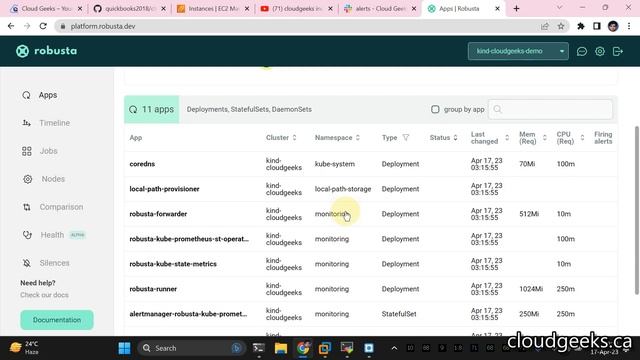
Task: Open the robusta-kube-state-metrics app
Action: pos(173,264)
